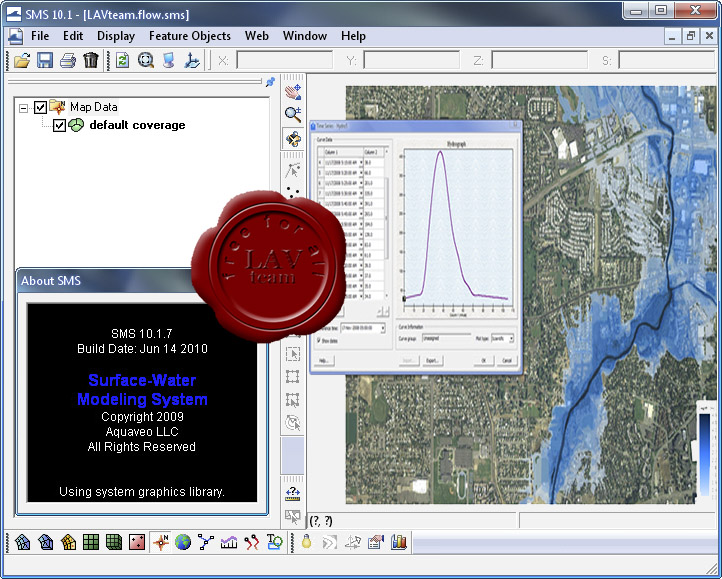Open the date dropdown arrow in row 5

point(361,173)
